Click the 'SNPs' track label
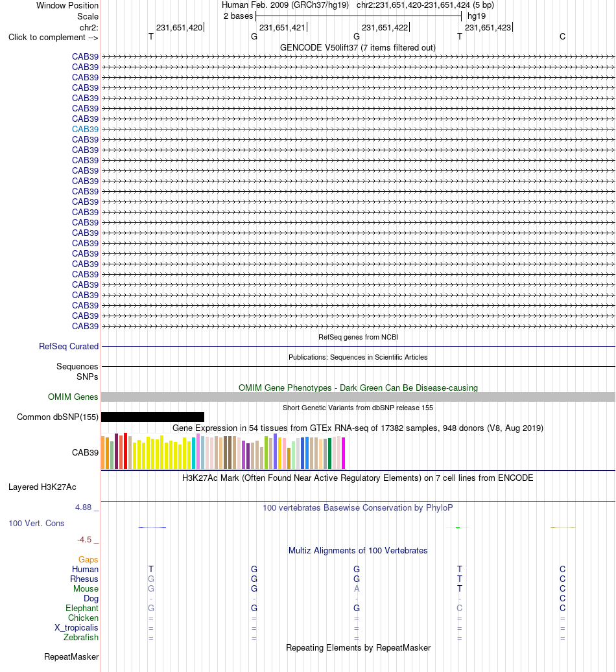This screenshot has height=672, width=616. (87, 377)
